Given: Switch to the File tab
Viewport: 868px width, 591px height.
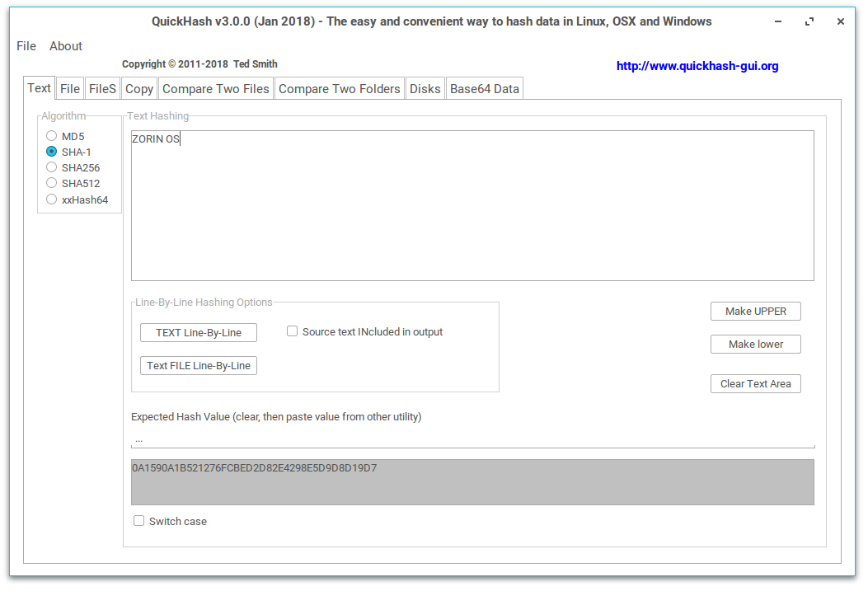Looking at the screenshot, I should tap(70, 89).
